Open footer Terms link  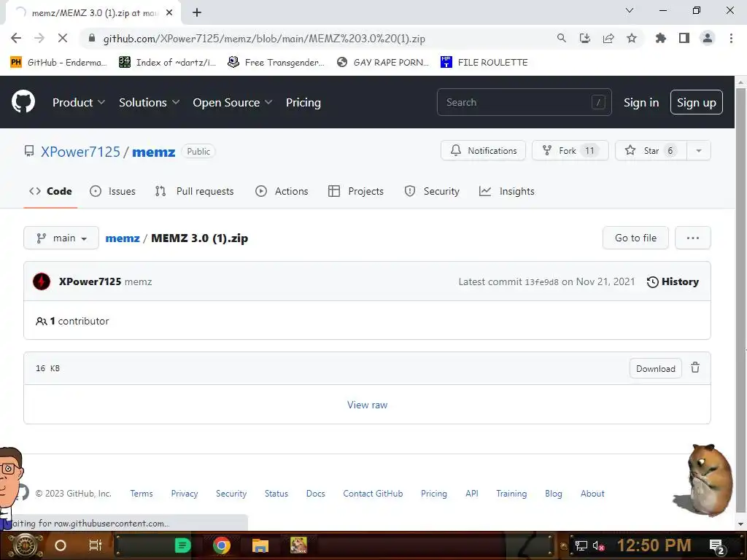(142, 494)
